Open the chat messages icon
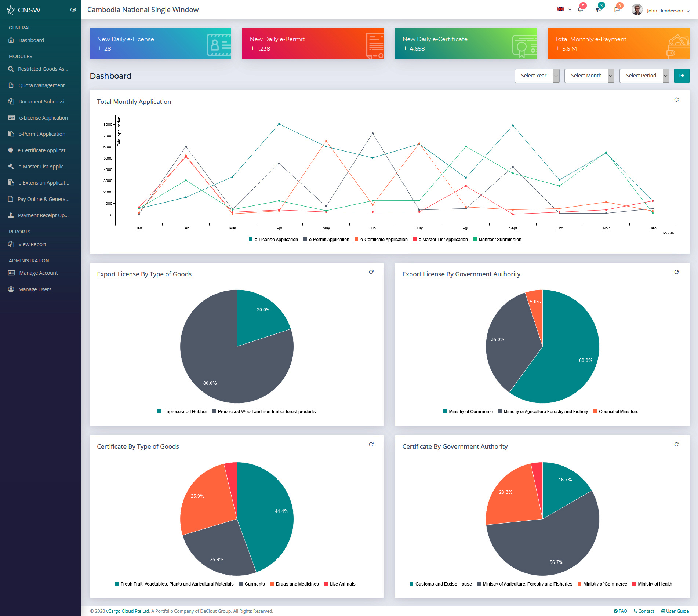The width and height of the screenshot is (698, 616). pyautogui.click(x=617, y=10)
